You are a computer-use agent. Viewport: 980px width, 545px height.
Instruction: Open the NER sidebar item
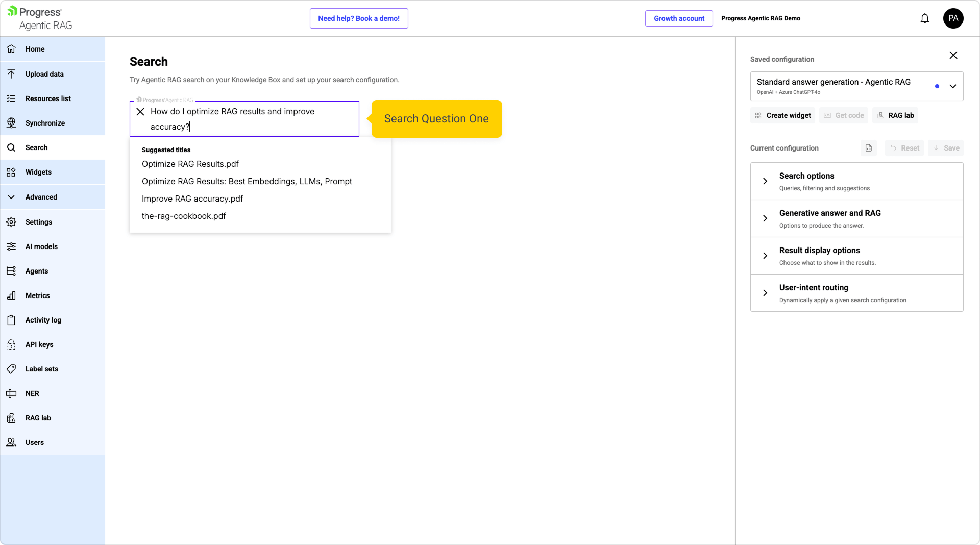click(x=32, y=393)
